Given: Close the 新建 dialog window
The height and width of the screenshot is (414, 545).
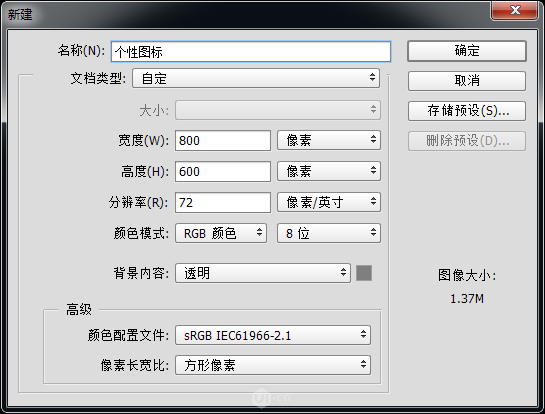Looking at the screenshot, I should tap(515, 10).
